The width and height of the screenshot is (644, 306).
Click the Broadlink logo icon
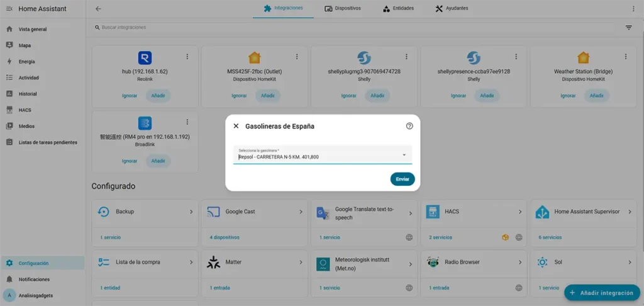(145, 123)
